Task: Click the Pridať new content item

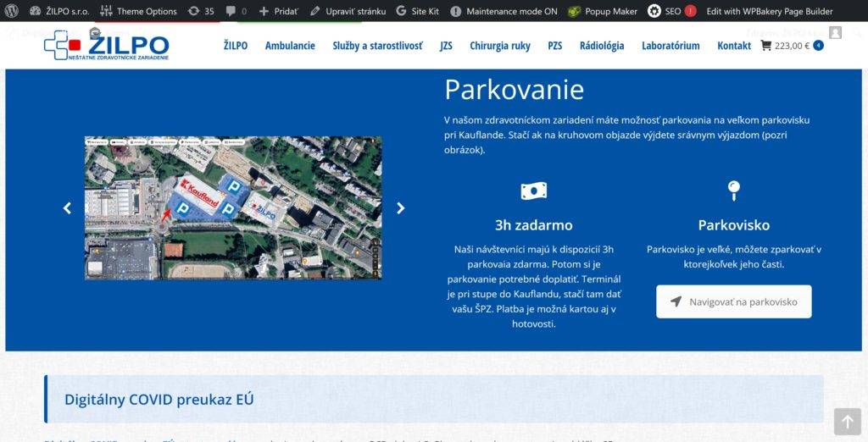Action: pos(278,11)
